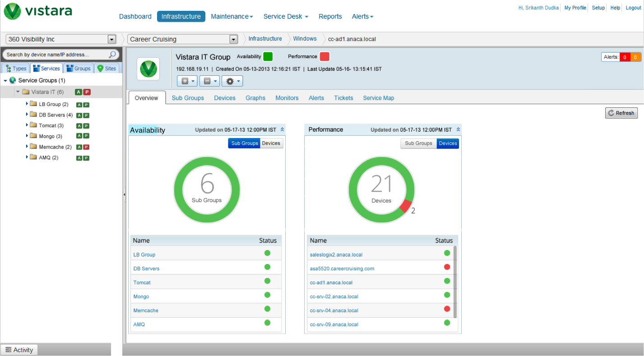Collapse the Service Groups tree node
Screen dimensions: 644x356
click(5, 81)
